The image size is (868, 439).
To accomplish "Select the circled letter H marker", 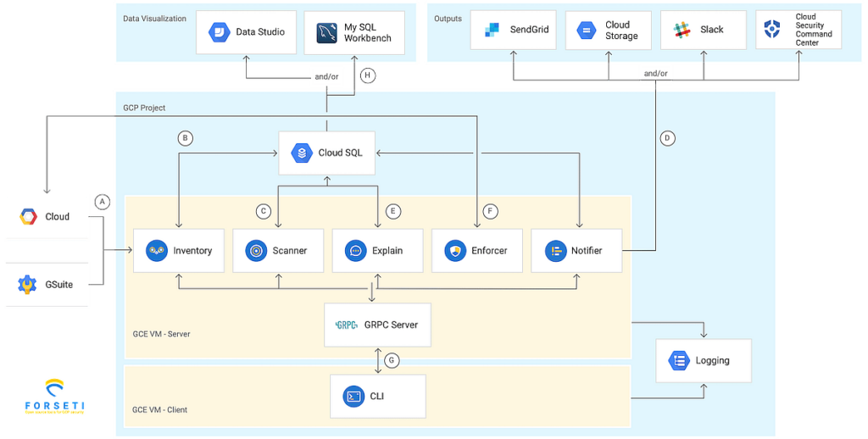I will click(368, 75).
